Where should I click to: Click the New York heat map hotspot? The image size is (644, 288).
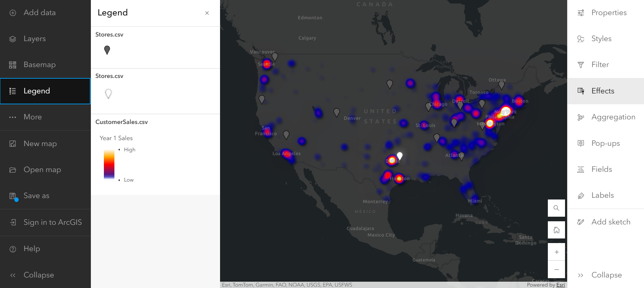[506, 111]
